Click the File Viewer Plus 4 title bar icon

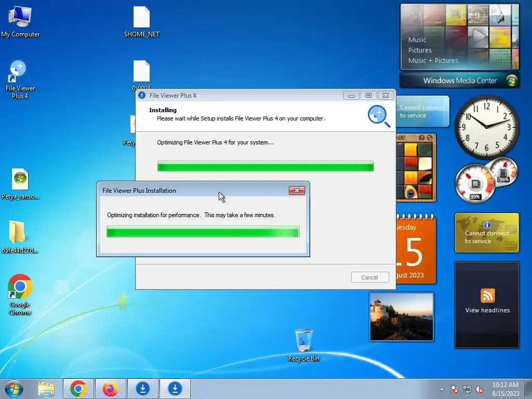[x=141, y=96]
